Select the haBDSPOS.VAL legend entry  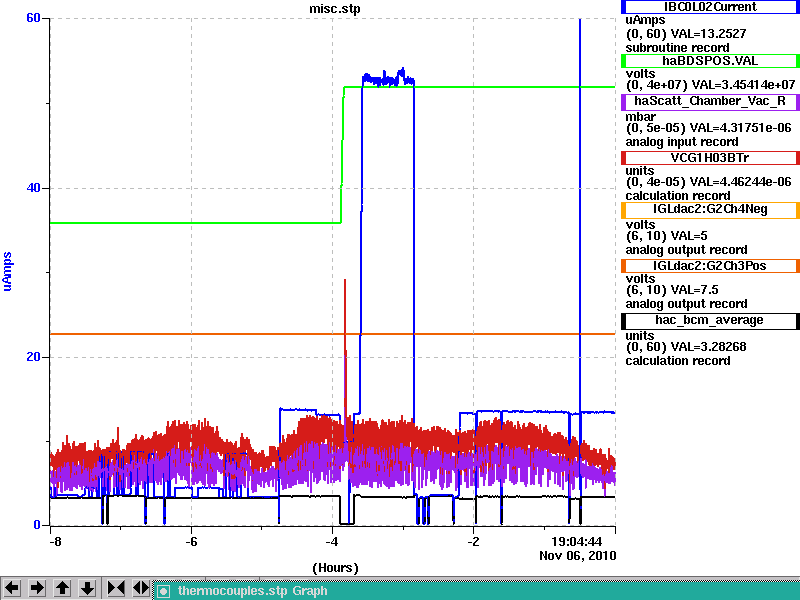pyautogui.click(x=710, y=61)
